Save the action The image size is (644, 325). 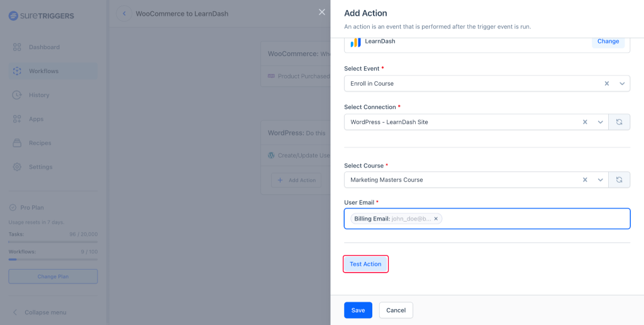tap(358, 310)
